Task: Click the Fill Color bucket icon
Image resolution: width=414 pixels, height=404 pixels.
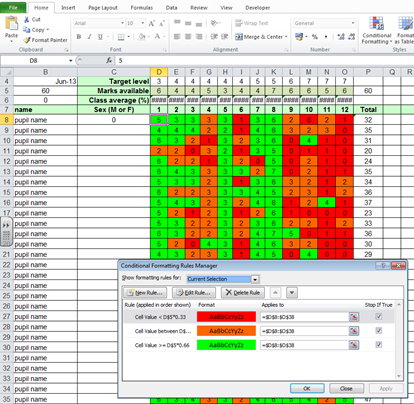Action: 142,37
